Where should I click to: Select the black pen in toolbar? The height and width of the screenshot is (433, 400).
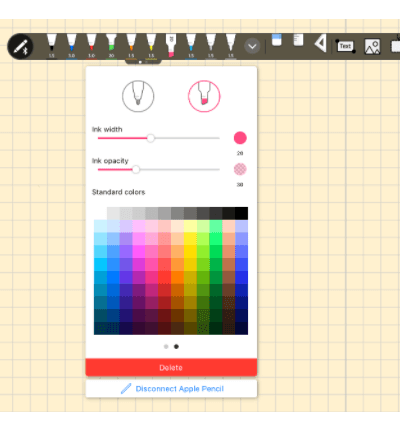click(x=51, y=46)
